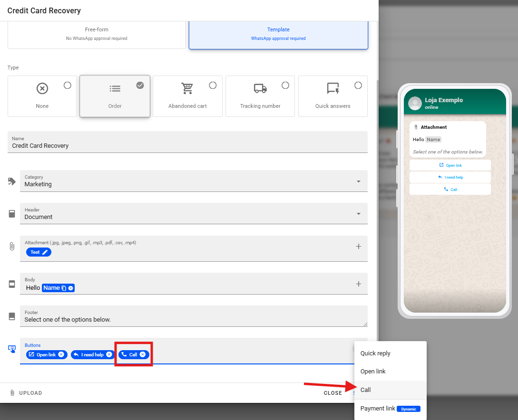Remove the I need help chip
This screenshot has width=518, height=420.
(x=109, y=354)
